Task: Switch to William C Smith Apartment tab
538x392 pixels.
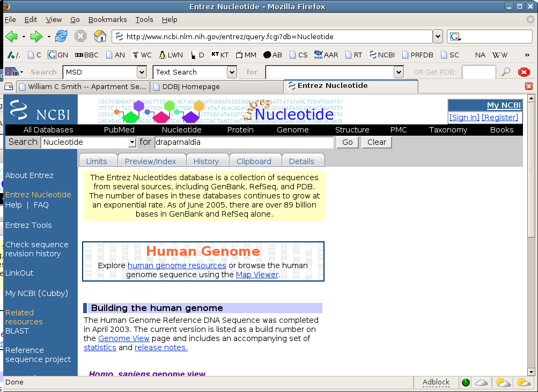Action: [83, 86]
